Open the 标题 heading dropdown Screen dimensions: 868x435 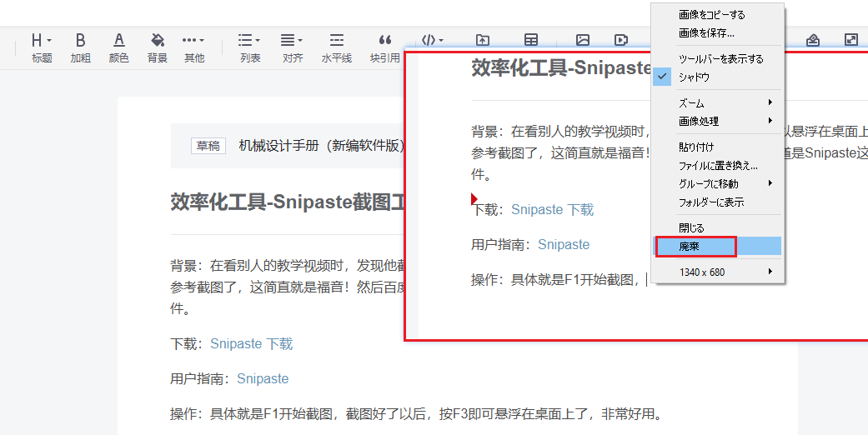[x=42, y=47]
